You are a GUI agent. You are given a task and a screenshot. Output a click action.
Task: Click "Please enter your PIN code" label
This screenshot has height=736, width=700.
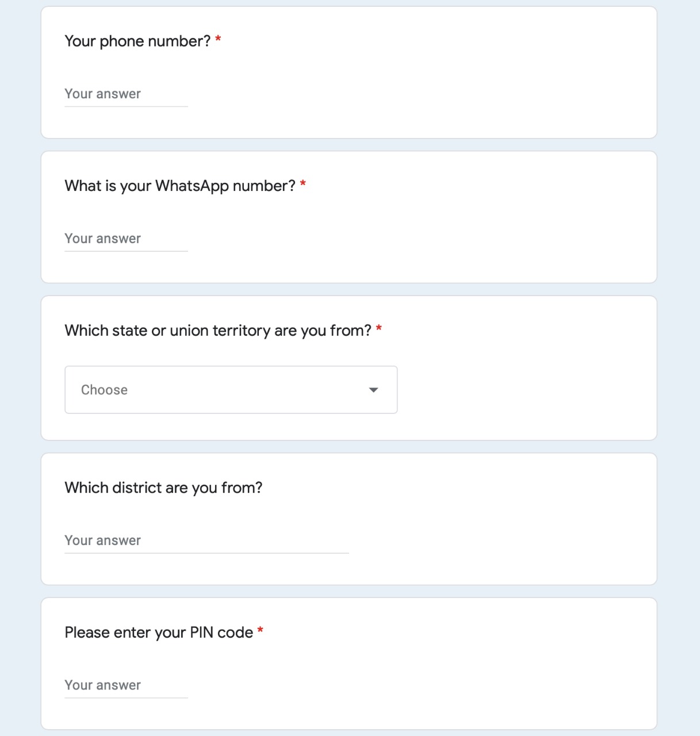[159, 632]
